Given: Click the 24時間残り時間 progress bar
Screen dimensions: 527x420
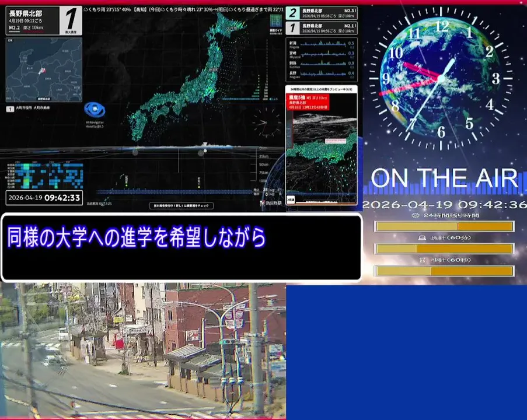Looking at the screenshot, I should coord(444,226).
